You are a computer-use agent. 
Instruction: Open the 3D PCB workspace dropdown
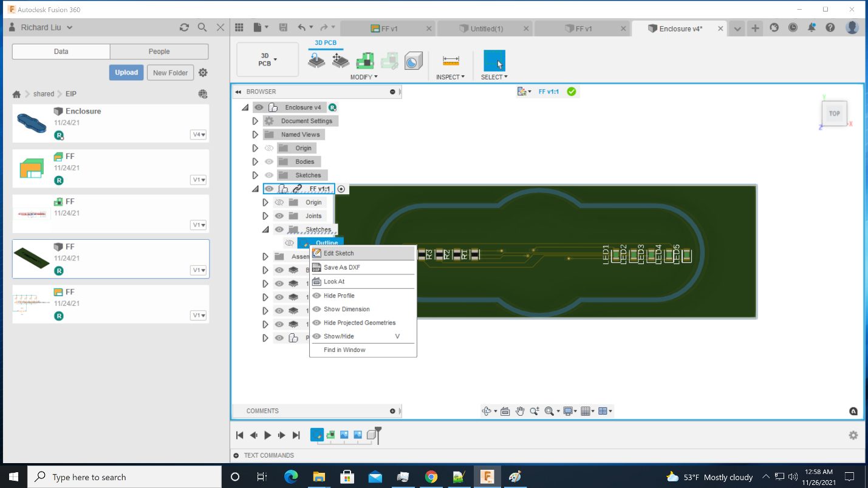click(267, 59)
